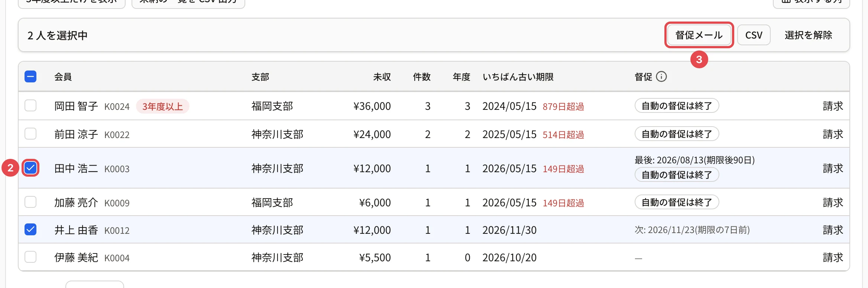Viewport: 868px width, 288px height.
Task: Open 請求 for 田中 浩二
Action: (833, 168)
